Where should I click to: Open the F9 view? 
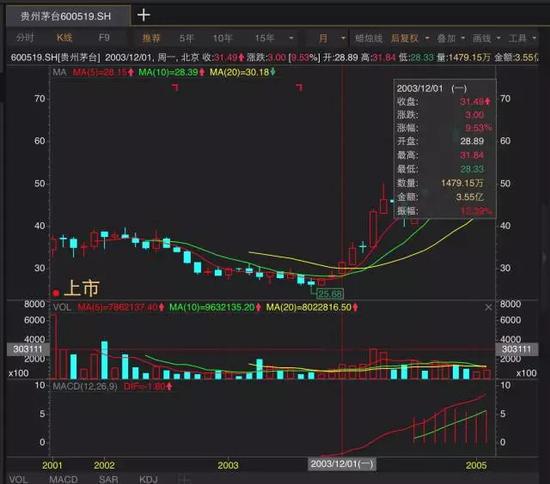pos(104,38)
